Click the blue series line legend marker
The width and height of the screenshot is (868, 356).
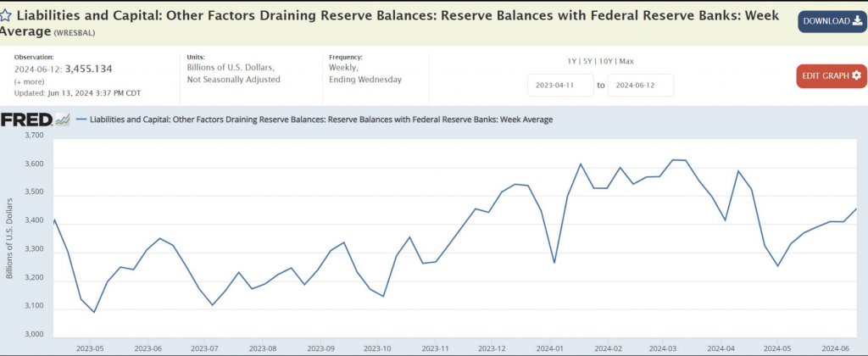(x=81, y=120)
